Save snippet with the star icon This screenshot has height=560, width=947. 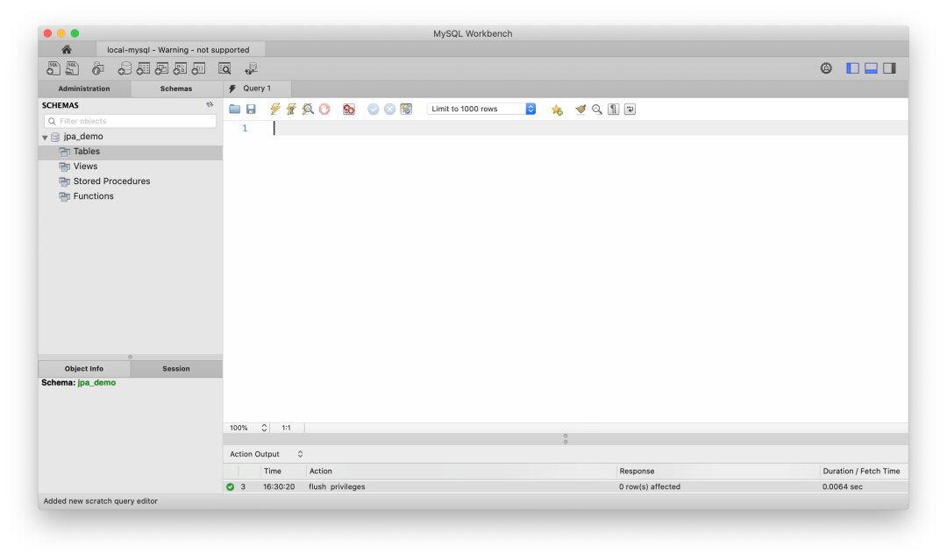[557, 110]
